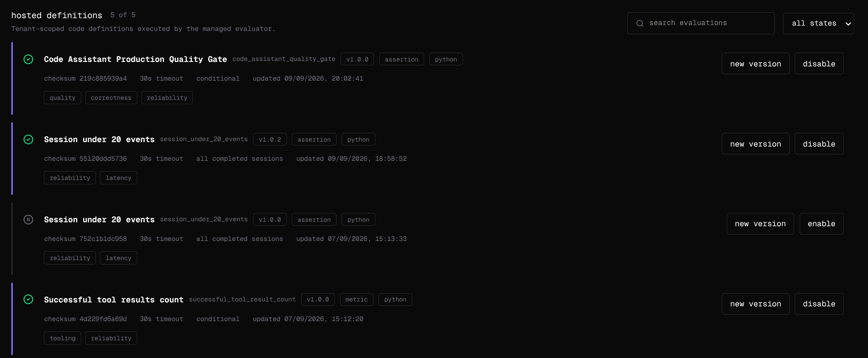This screenshot has height=358, width=868.
Task: Click the code_assistant_quality_gate identifier
Action: click(284, 59)
